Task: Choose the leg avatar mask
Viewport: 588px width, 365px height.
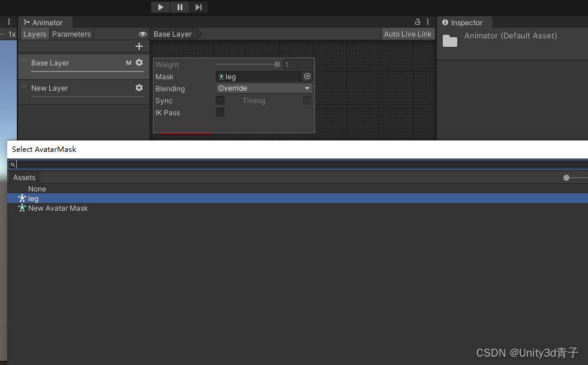Action: [298, 199]
